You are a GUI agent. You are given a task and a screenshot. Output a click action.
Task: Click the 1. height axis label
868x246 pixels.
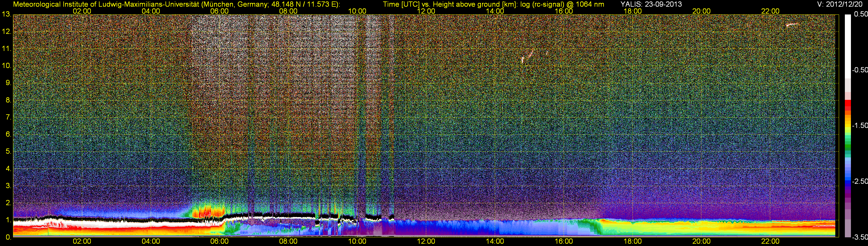pos(8,220)
